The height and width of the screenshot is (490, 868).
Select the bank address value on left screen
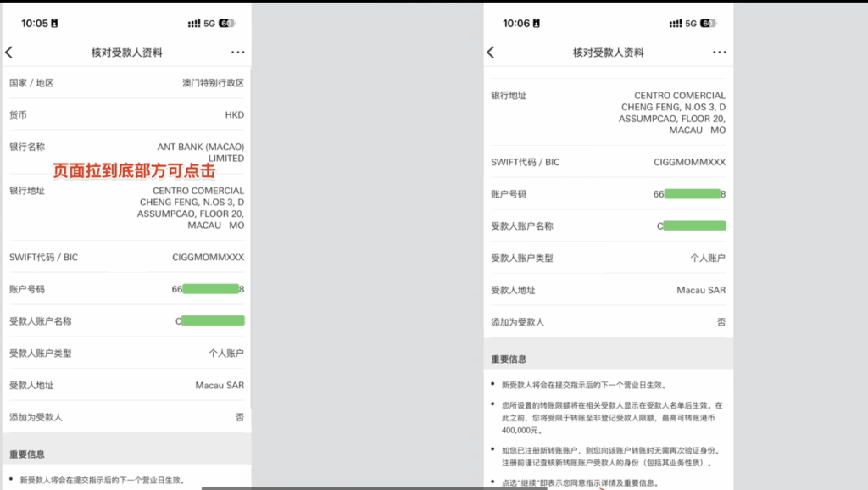pos(191,208)
